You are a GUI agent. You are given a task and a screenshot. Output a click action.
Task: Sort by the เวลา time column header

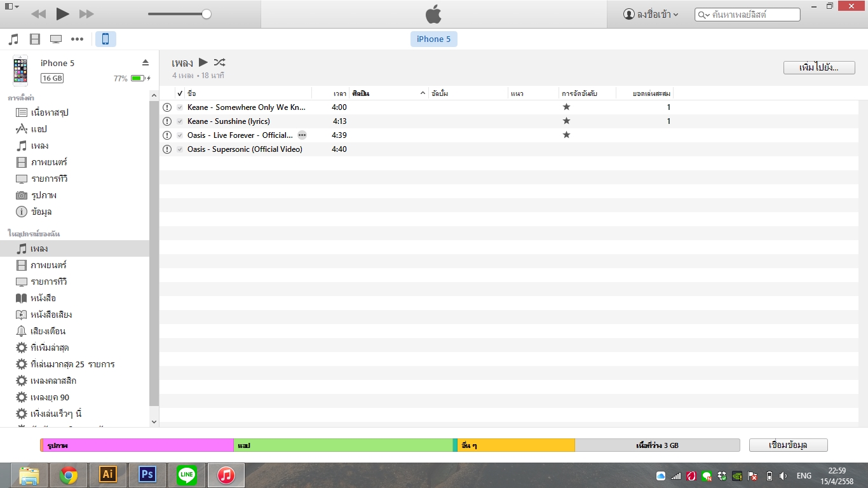[330, 93]
